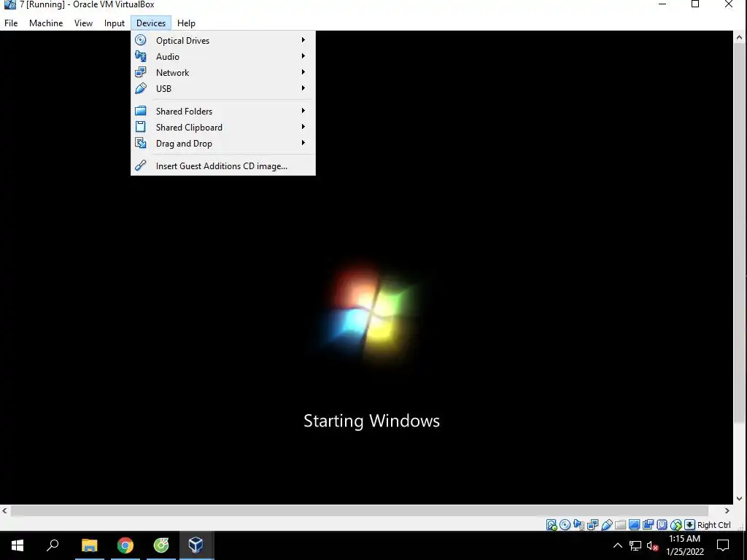
Task: Open the Windows Start menu
Action: [x=18, y=545]
